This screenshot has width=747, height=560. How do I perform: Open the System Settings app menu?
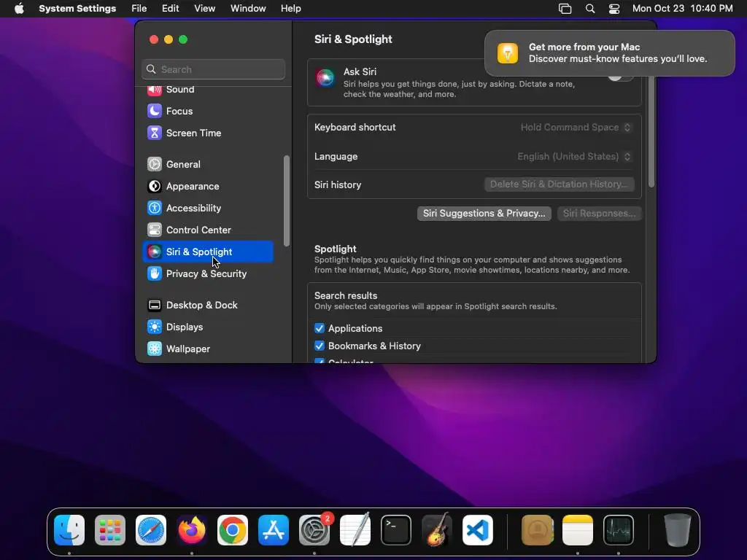click(x=77, y=9)
